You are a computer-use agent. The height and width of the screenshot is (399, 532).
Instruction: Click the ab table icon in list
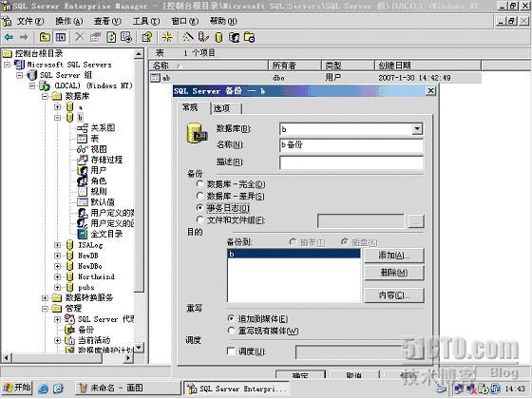155,78
